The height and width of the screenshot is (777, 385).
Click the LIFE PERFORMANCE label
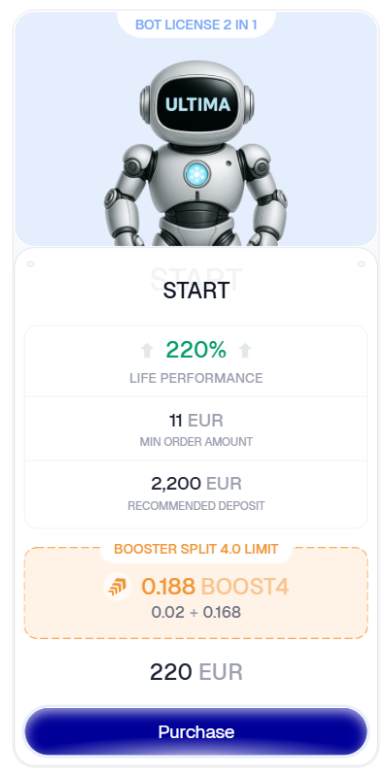click(x=196, y=378)
